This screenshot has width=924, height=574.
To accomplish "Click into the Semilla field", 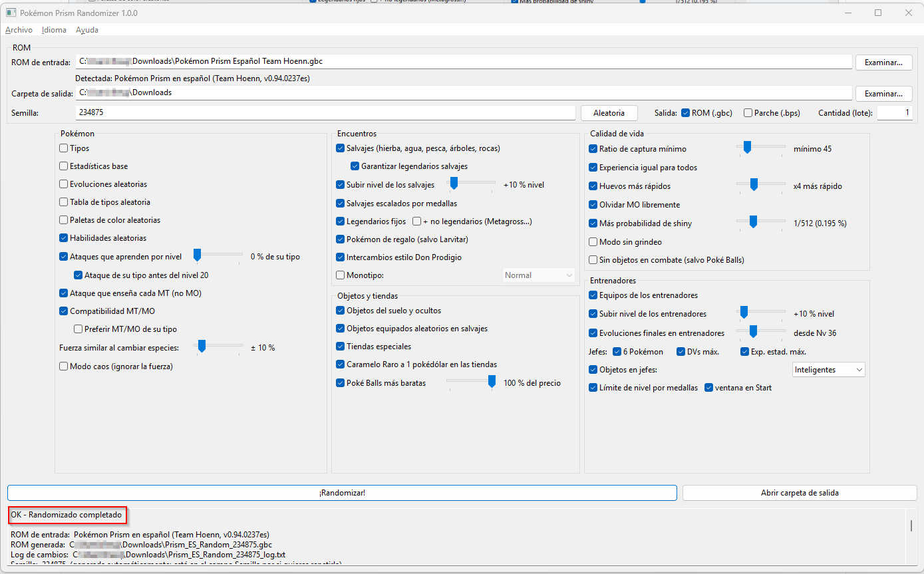I will point(325,113).
